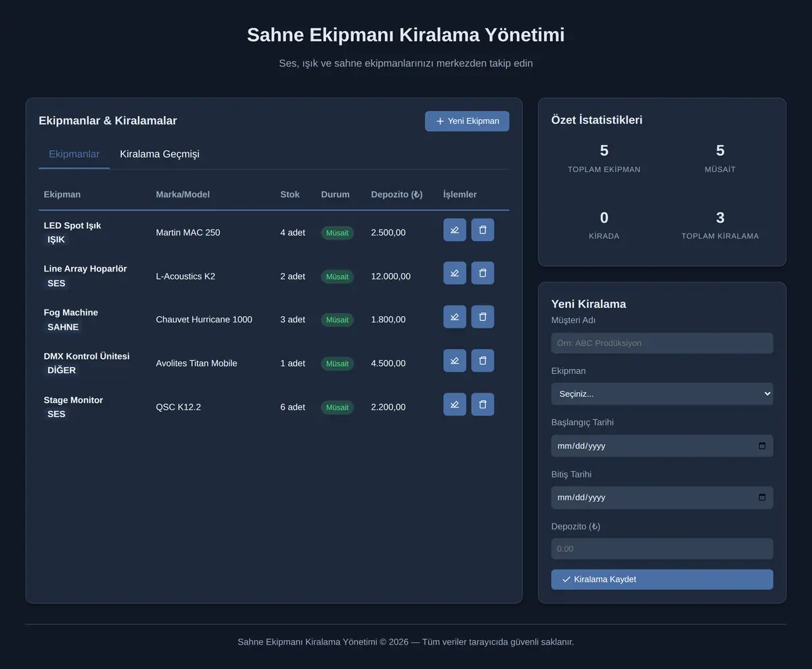Edit the LED Spot Işık equipment

(455, 230)
